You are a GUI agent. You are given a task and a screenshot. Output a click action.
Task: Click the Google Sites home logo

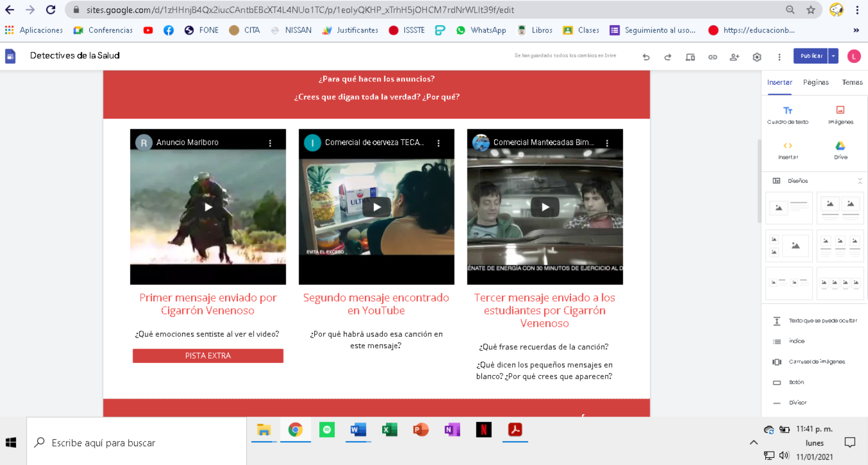pos(11,56)
